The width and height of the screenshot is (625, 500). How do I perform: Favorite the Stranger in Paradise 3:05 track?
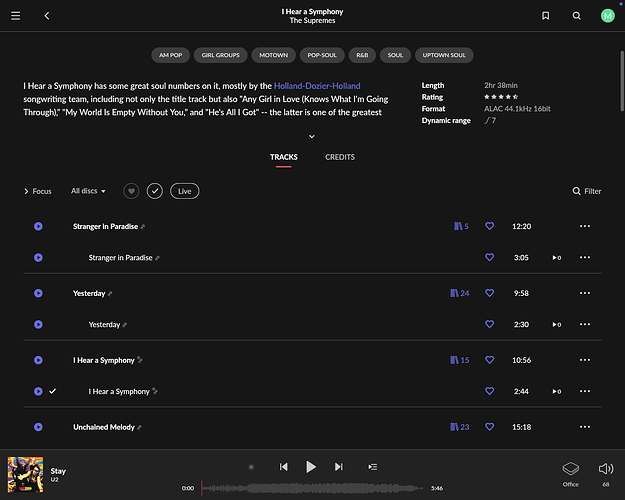(x=489, y=257)
